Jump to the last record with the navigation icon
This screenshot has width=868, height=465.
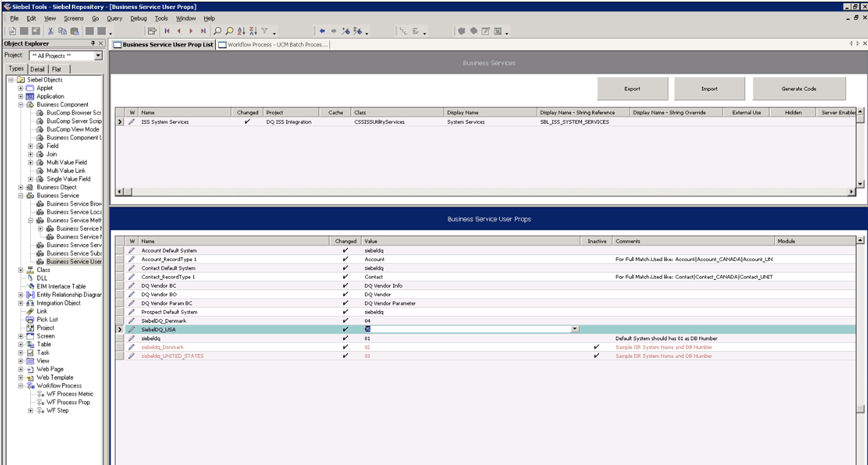pos(203,31)
